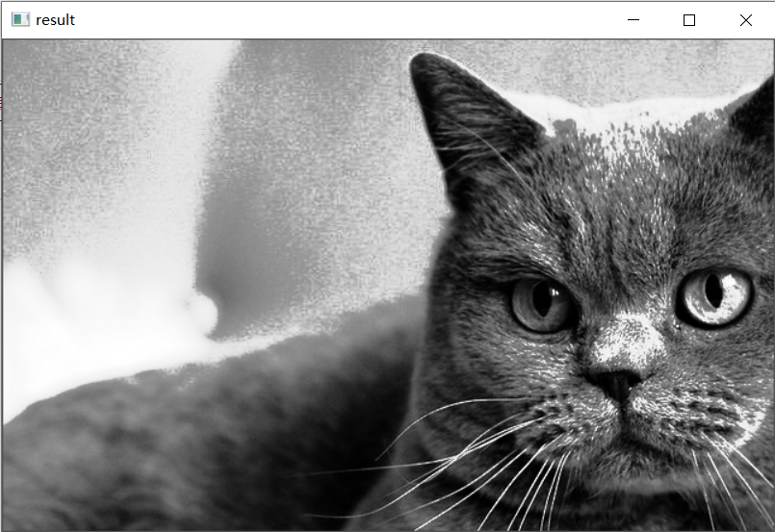Maximize the result window
Image resolution: width=775 pixels, height=532 pixels.
689,19
